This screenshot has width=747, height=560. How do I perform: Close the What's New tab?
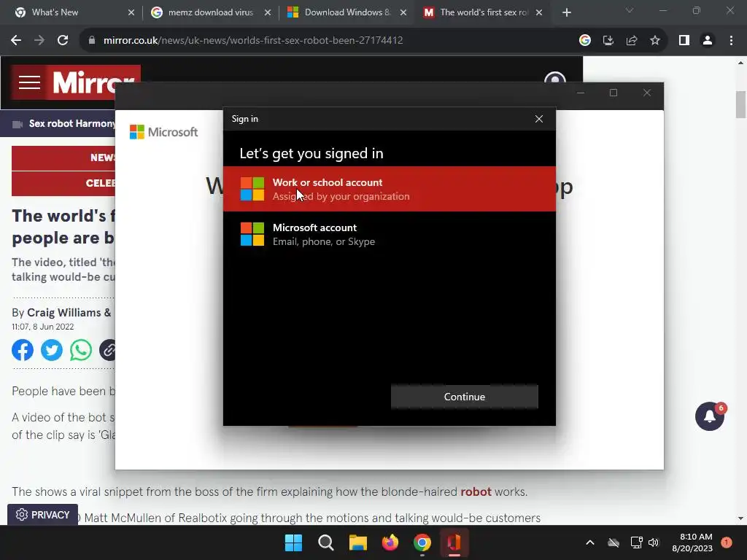click(131, 13)
